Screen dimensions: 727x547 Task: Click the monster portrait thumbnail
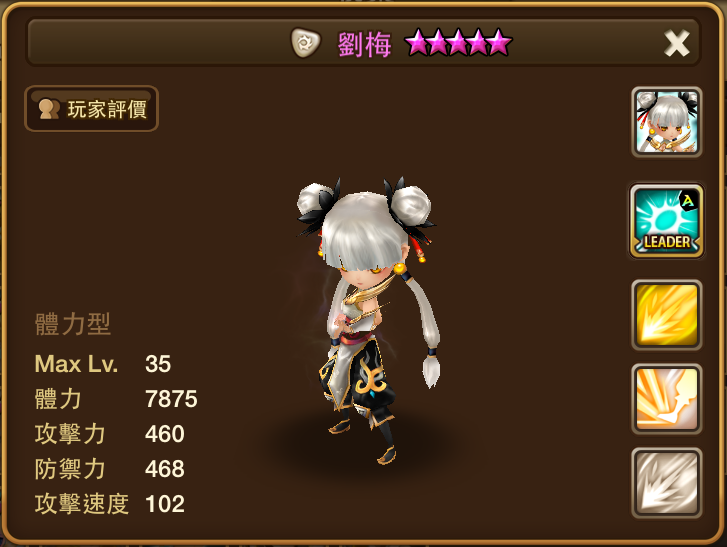click(x=667, y=122)
